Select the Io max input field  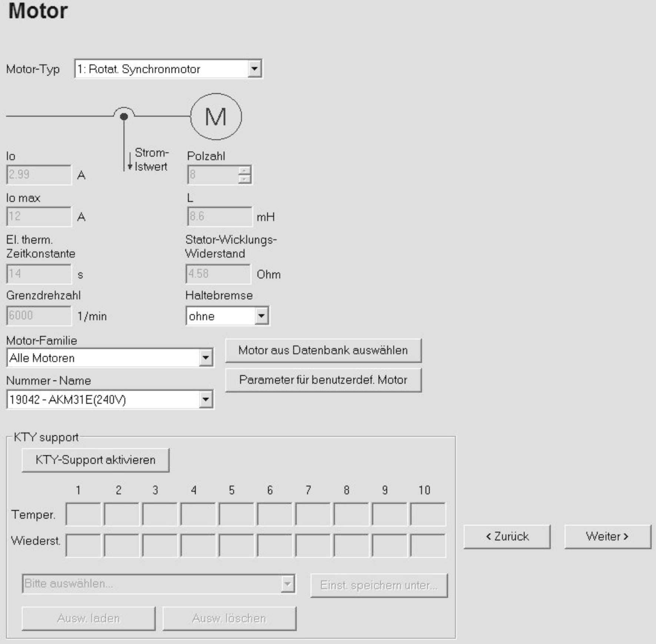[x=39, y=216]
